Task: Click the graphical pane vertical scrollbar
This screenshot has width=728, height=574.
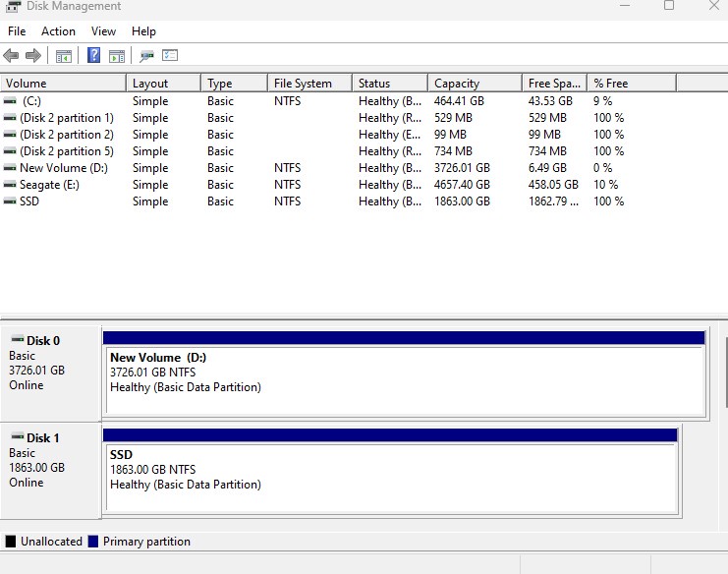Action: point(726,372)
